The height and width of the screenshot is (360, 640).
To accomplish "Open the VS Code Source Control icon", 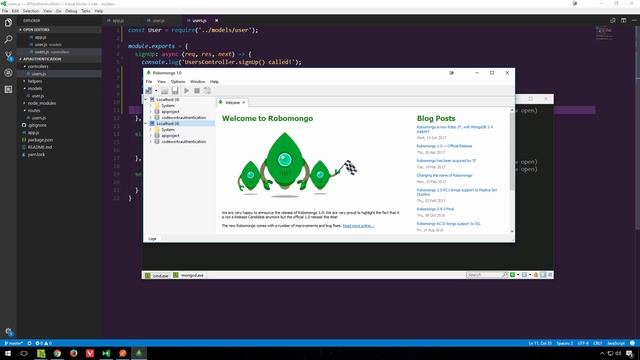I will point(8,56).
